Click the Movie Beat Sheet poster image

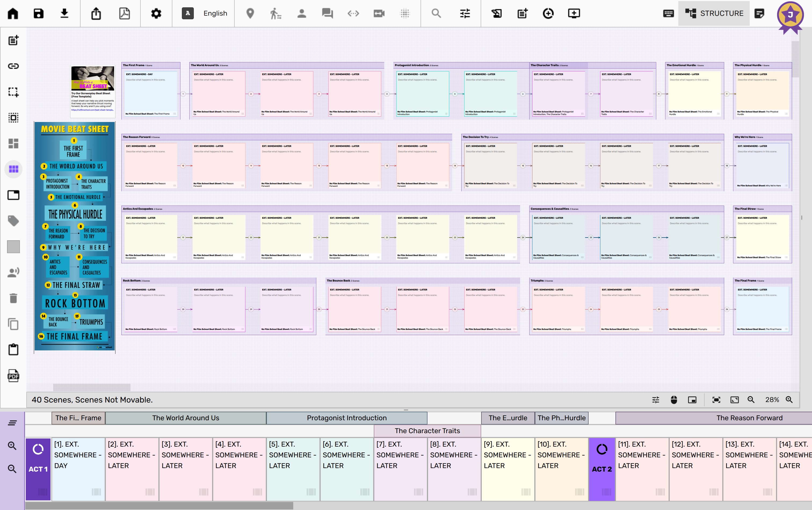coord(74,236)
